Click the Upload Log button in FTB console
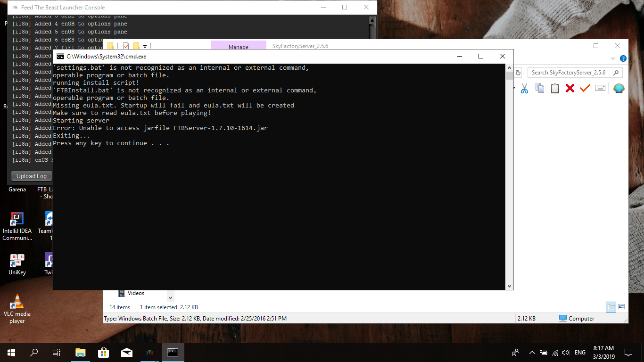Image resolution: width=644 pixels, height=362 pixels. pyautogui.click(x=32, y=176)
